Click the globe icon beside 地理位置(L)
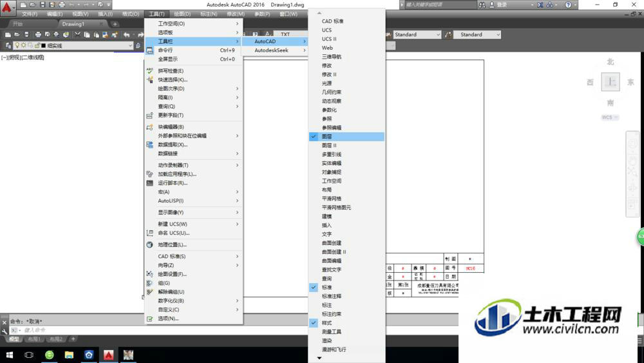 [150, 244]
